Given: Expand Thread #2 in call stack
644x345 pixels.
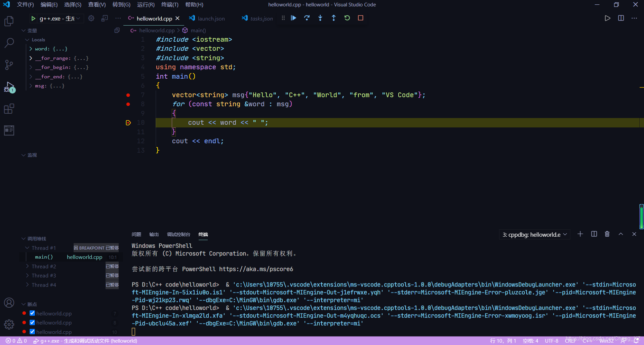Looking at the screenshot, I should coord(27,266).
